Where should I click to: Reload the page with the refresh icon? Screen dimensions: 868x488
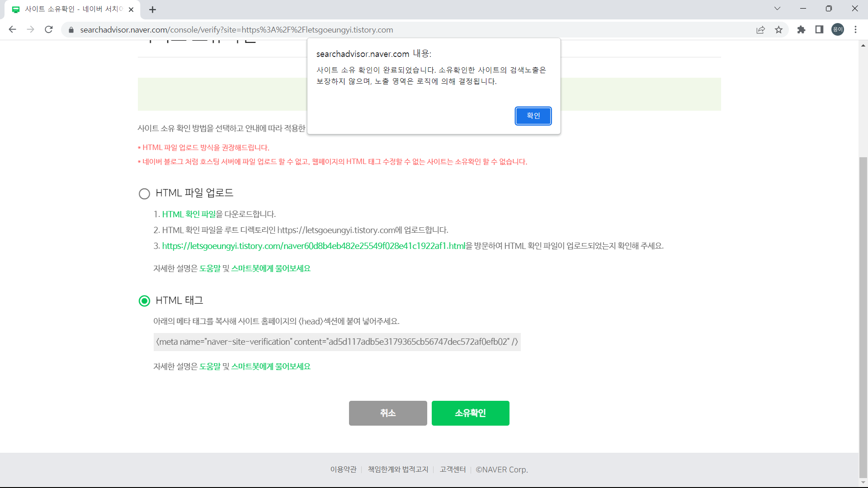click(48, 30)
